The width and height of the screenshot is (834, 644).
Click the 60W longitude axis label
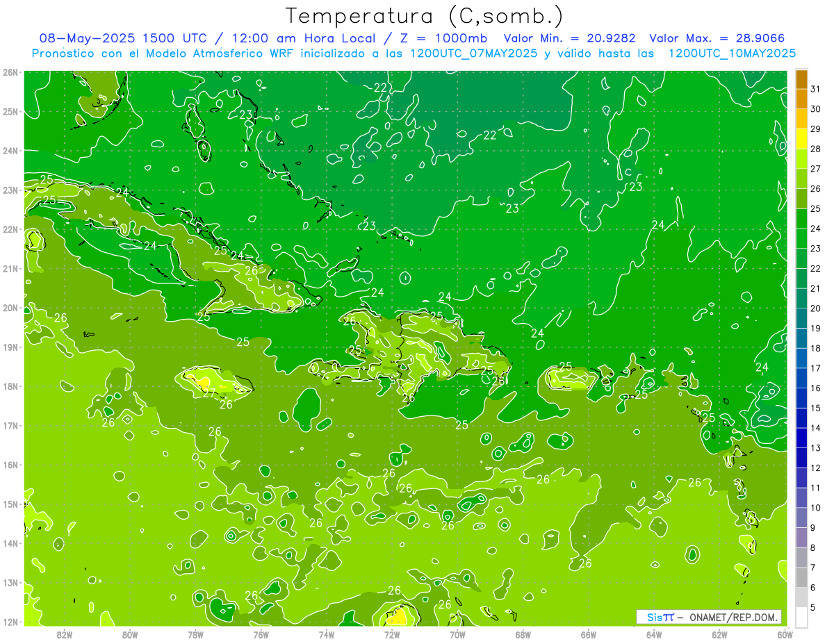pyautogui.click(x=785, y=634)
